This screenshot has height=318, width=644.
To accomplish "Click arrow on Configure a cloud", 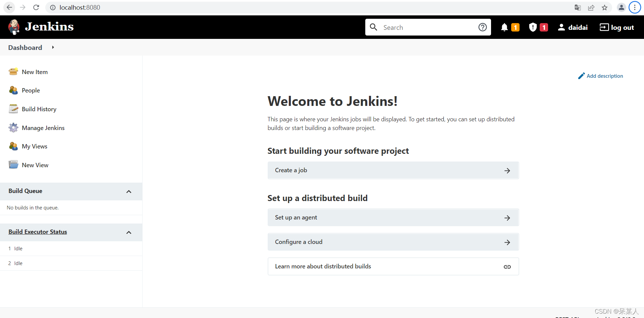I will click(507, 242).
